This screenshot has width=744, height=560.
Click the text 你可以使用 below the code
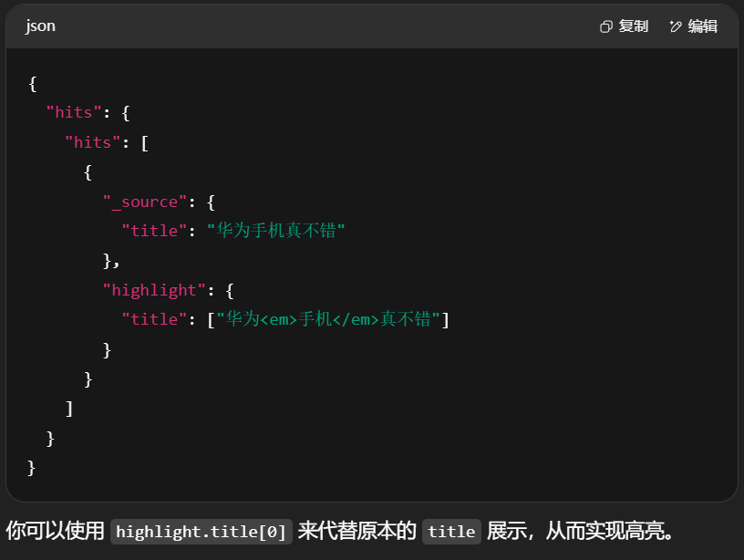click(x=55, y=531)
